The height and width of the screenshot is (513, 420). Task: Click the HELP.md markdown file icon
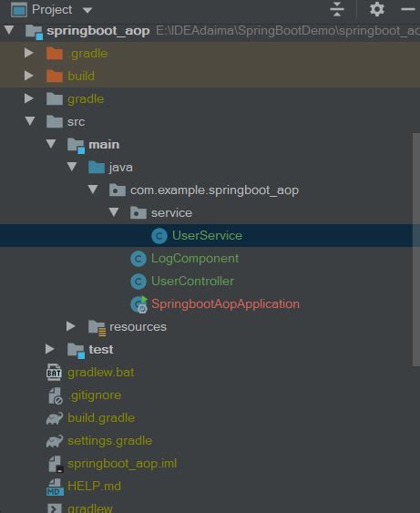click(55, 487)
